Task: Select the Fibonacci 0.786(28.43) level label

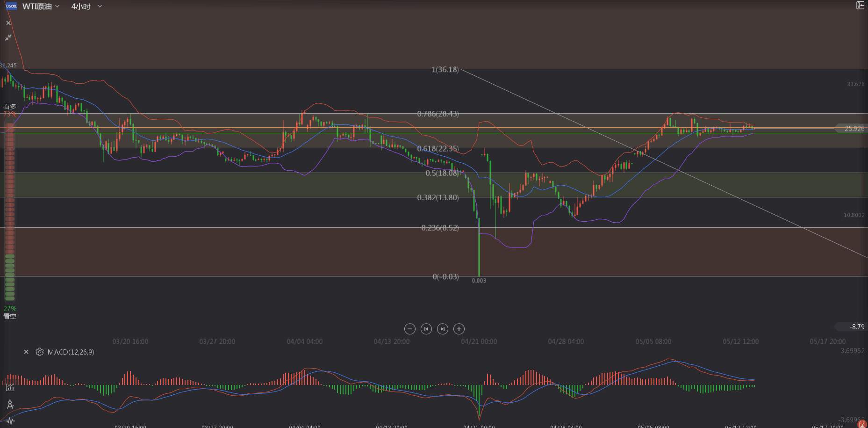Action: [x=438, y=114]
